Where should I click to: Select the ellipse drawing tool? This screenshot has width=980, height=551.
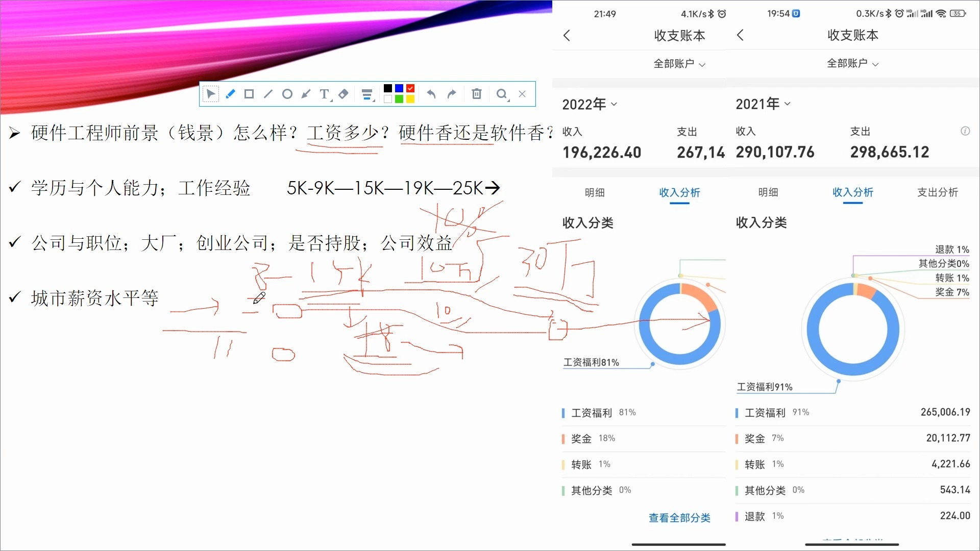(287, 94)
